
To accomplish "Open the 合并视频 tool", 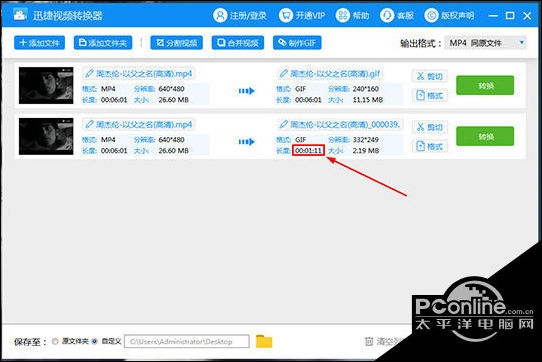I will [238, 43].
